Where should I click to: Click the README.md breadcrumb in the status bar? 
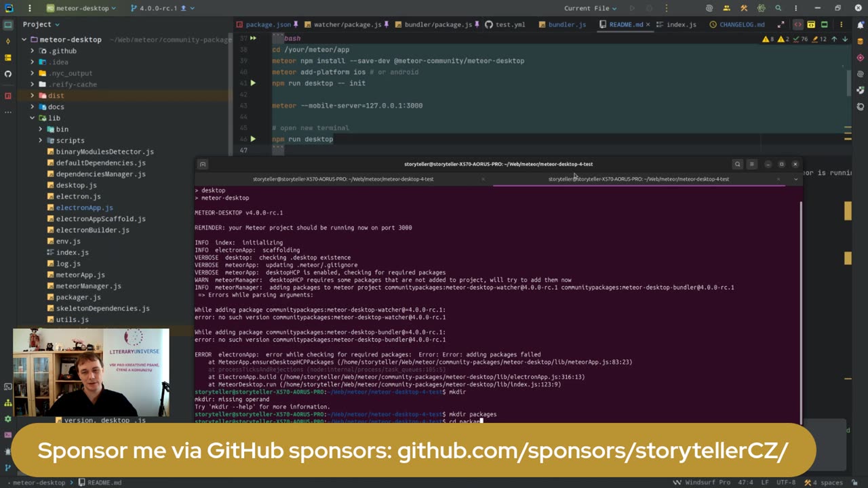click(99, 483)
